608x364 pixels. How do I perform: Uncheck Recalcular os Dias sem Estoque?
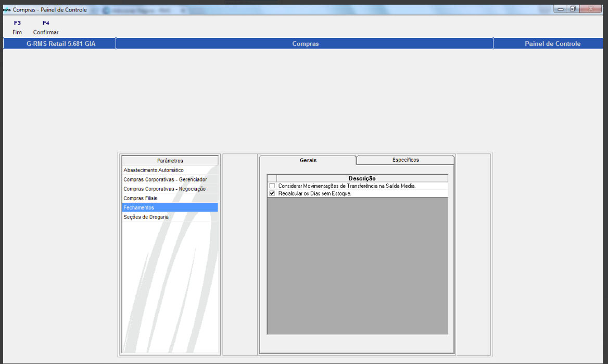[272, 193]
